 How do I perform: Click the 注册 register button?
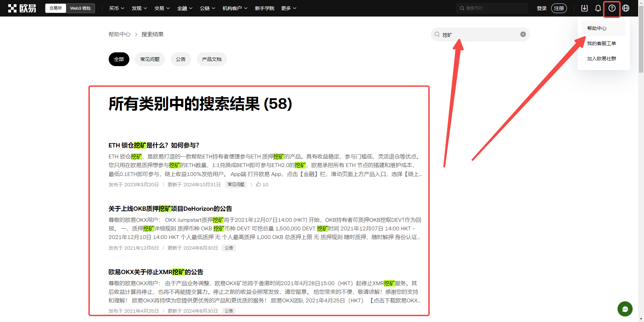(559, 8)
